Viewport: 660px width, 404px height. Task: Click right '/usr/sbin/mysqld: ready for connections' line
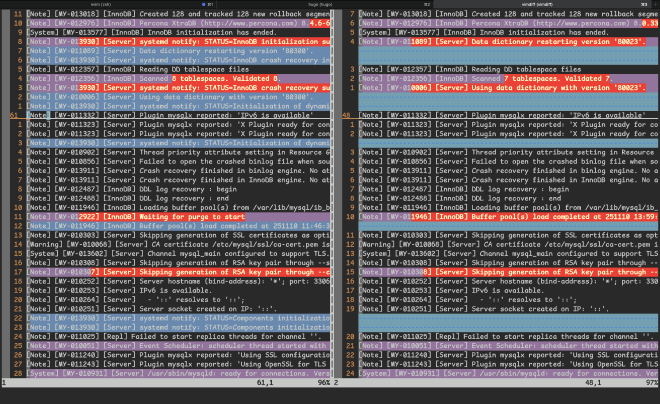pyautogui.click(x=509, y=374)
